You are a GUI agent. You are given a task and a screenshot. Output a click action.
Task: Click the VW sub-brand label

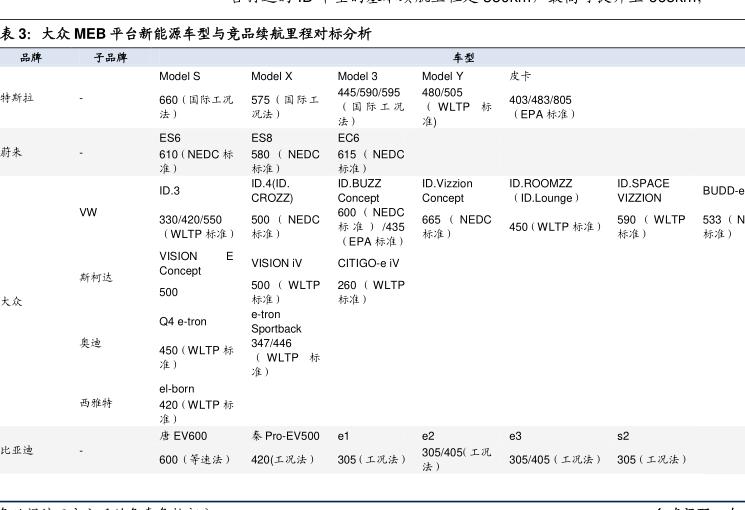coord(88,213)
